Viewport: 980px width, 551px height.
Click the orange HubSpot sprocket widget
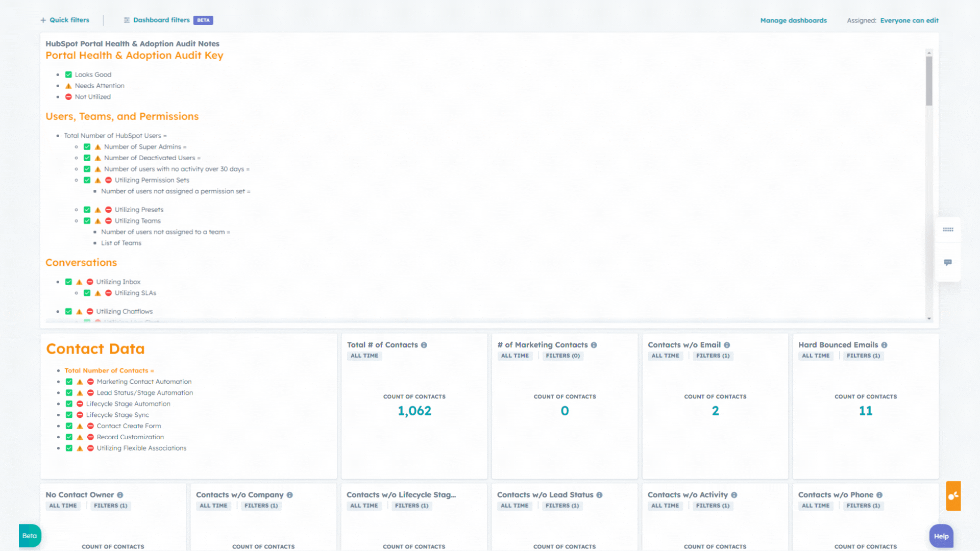click(x=953, y=496)
